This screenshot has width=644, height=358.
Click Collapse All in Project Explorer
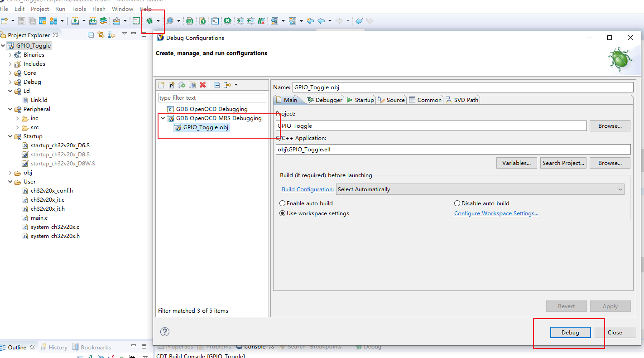pyautogui.click(x=91, y=34)
